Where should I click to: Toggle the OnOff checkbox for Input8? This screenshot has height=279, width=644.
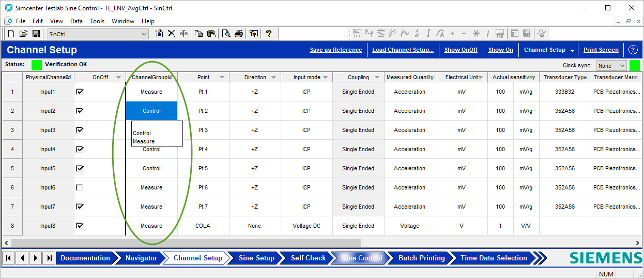[x=80, y=226]
